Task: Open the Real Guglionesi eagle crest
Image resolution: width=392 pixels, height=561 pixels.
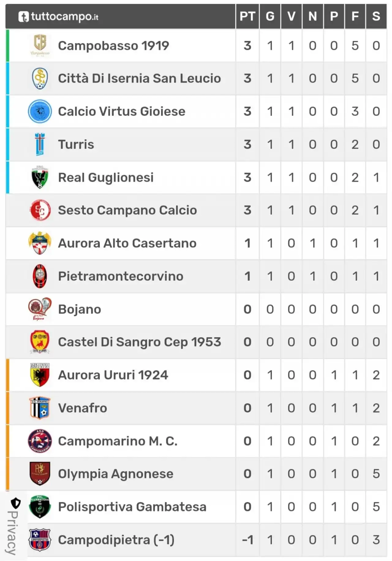Action: tap(40, 177)
